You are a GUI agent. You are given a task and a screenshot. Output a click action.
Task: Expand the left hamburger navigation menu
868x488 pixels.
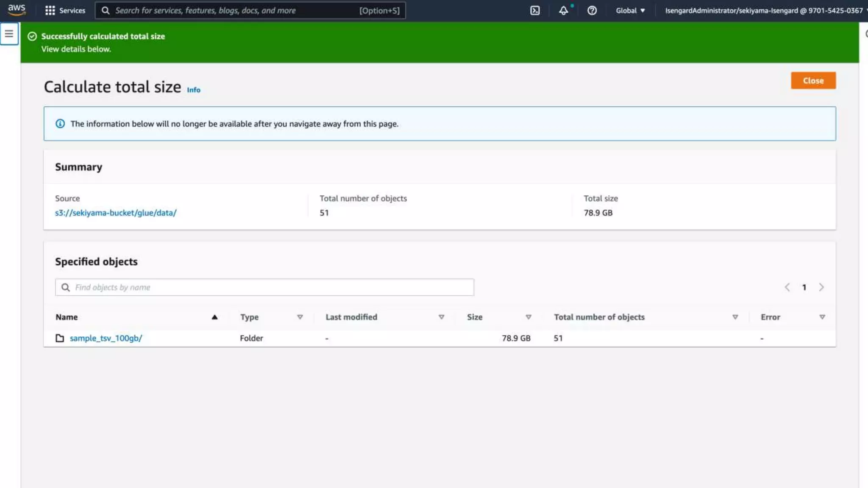click(x=9, y=34)
